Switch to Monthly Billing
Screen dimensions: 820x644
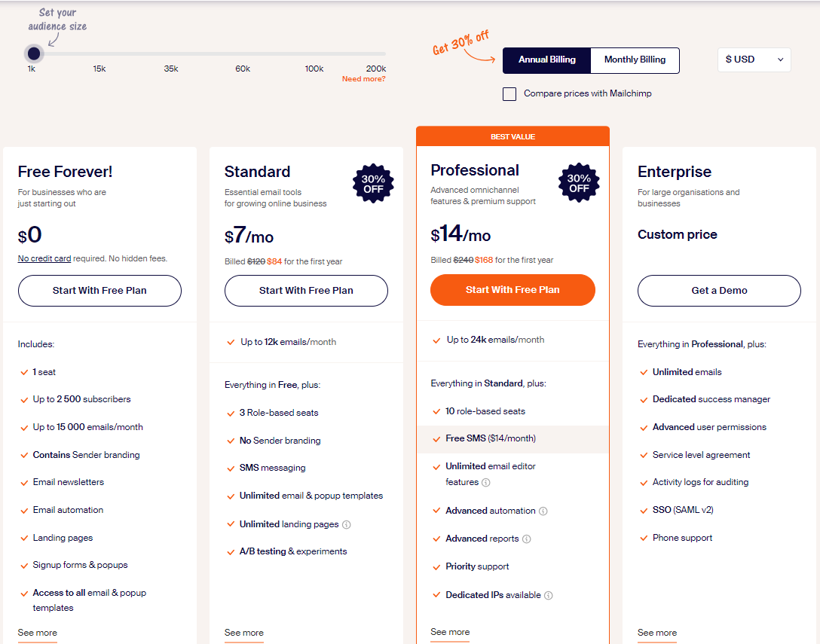click(635, 60)
